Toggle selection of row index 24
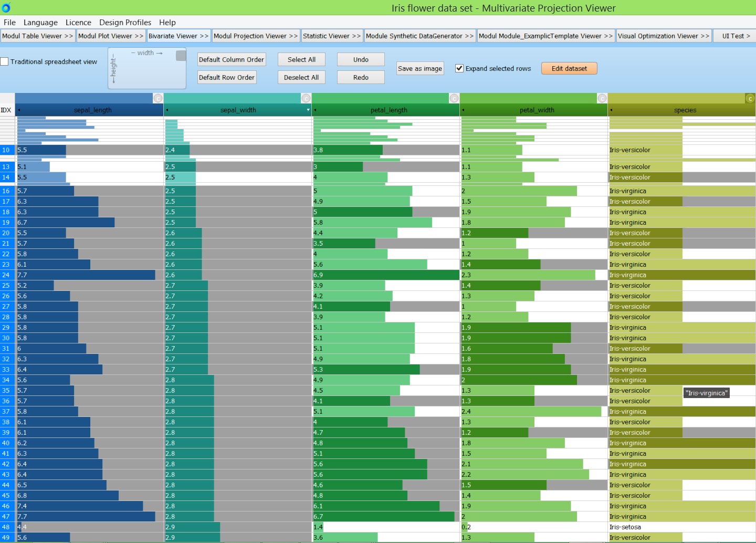 pos(6,275)
